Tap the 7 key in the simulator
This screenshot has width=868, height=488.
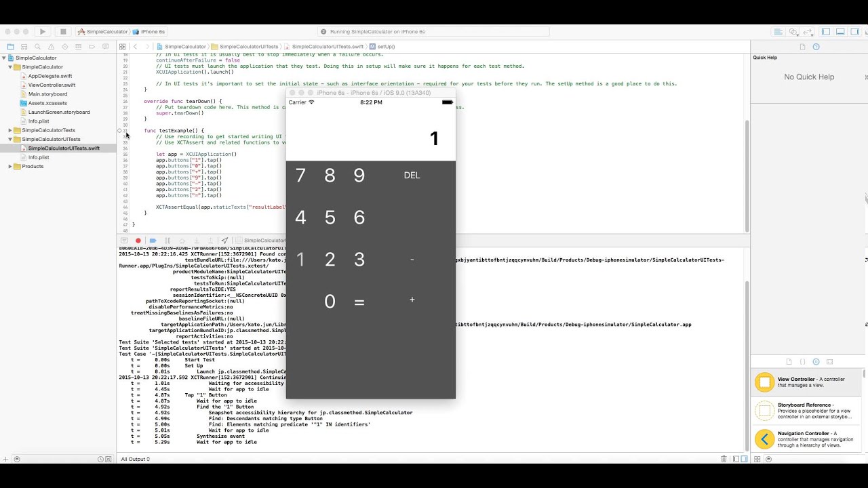click(300, 176)
